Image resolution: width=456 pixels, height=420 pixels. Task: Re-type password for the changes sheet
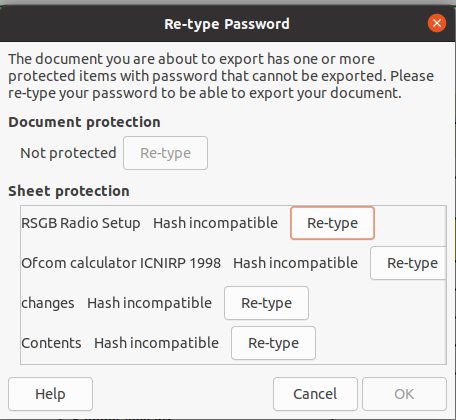266,303
